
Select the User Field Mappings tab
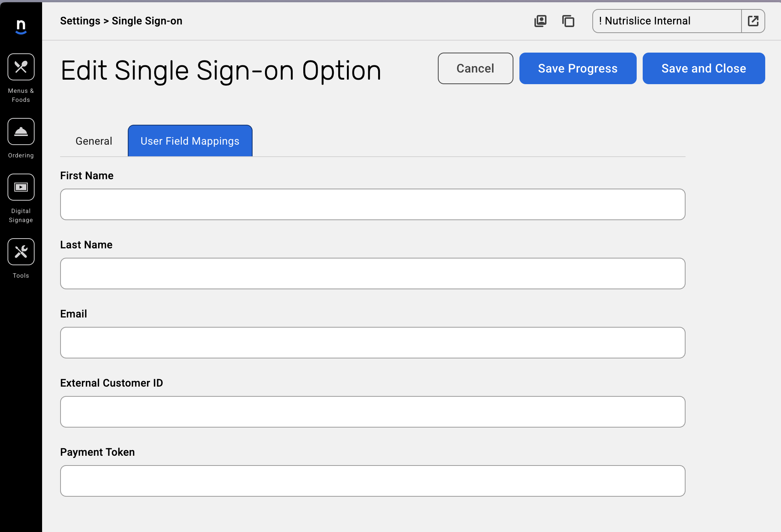pyautogui.click(x=190, y=141)
